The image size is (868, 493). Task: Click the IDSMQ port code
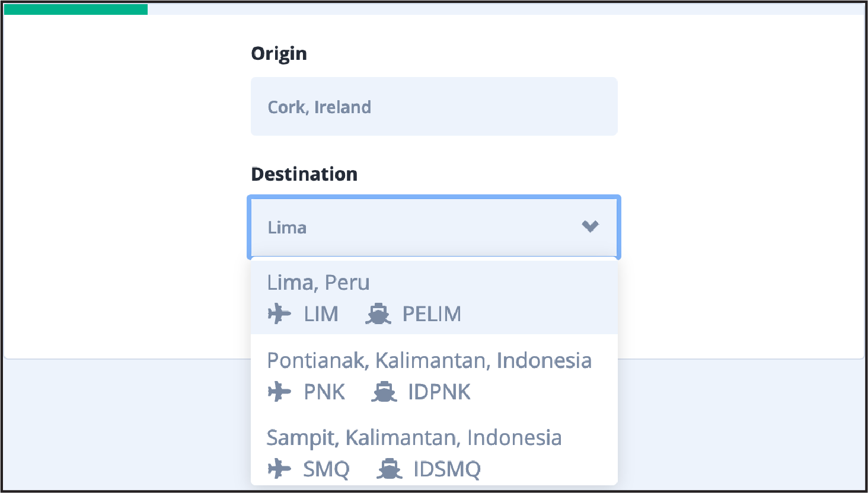click(447, 469)
